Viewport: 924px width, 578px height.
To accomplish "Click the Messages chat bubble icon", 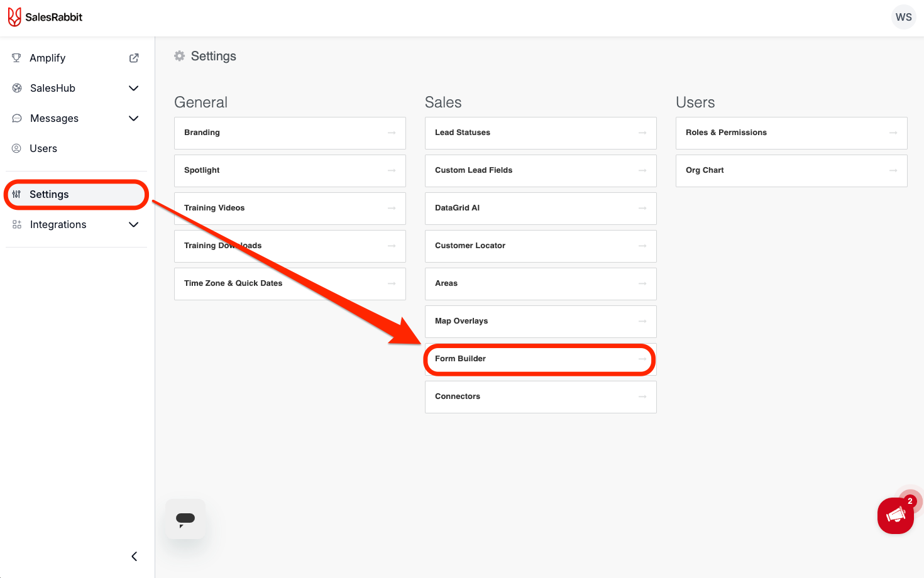I will [17, 118].
